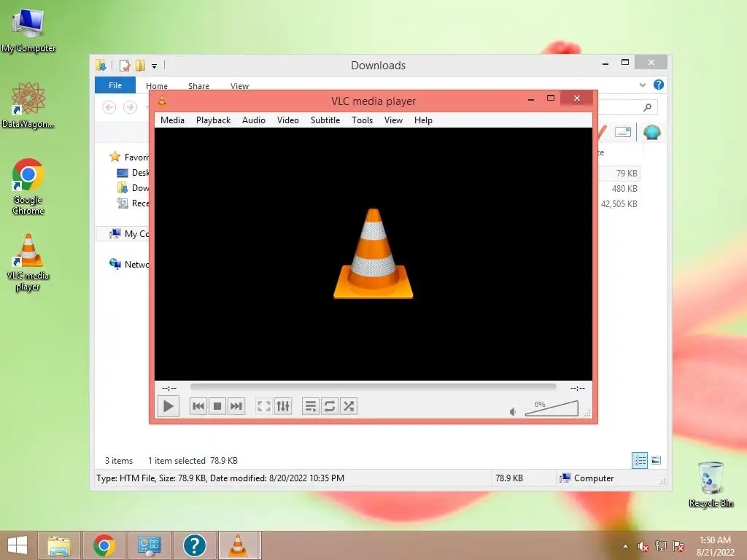Click the VLC remaining time label
The image size is (747, 560).
(578, 388)
